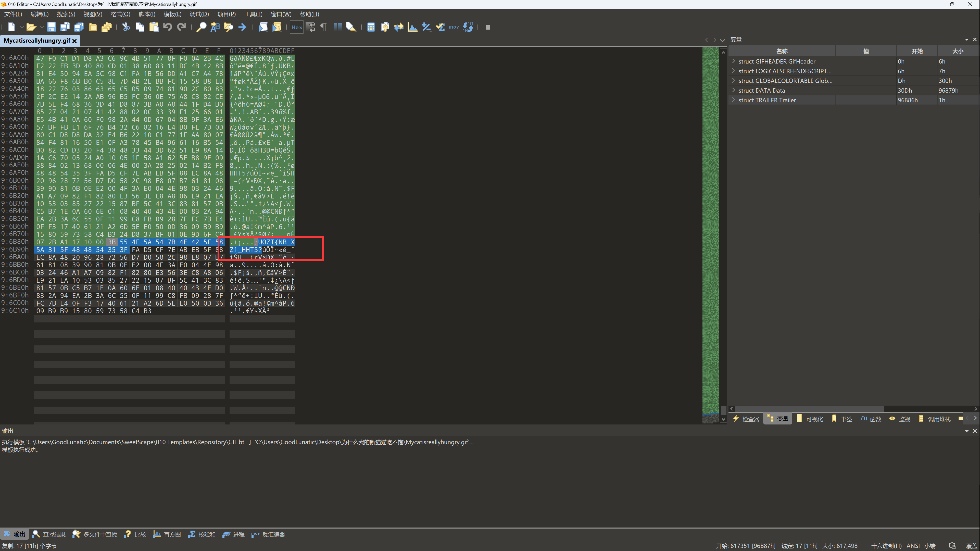Open the new-file type dropdown arrow
This screenshot has height=551, width=980.
(x=22, y=27)
